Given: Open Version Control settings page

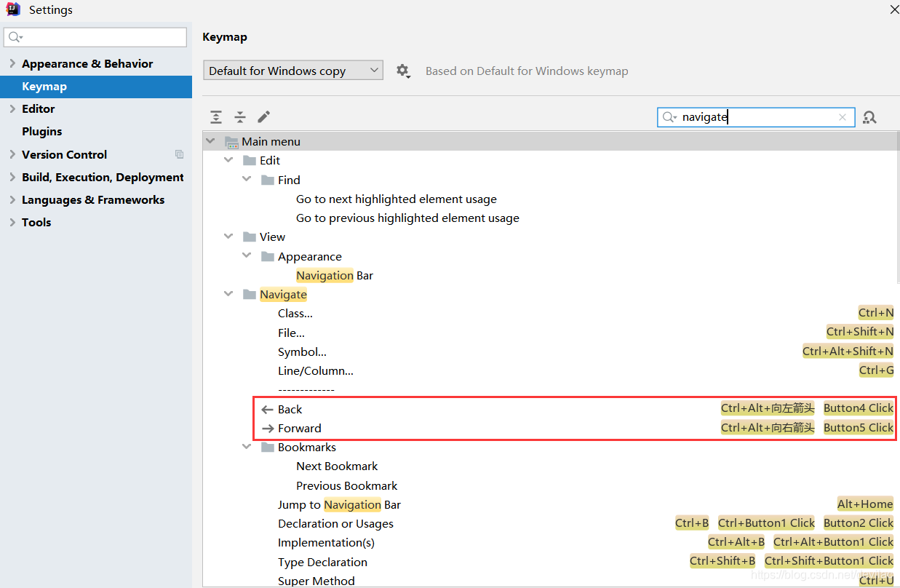Looking at the screenshot, I should [x=64, y=154].
